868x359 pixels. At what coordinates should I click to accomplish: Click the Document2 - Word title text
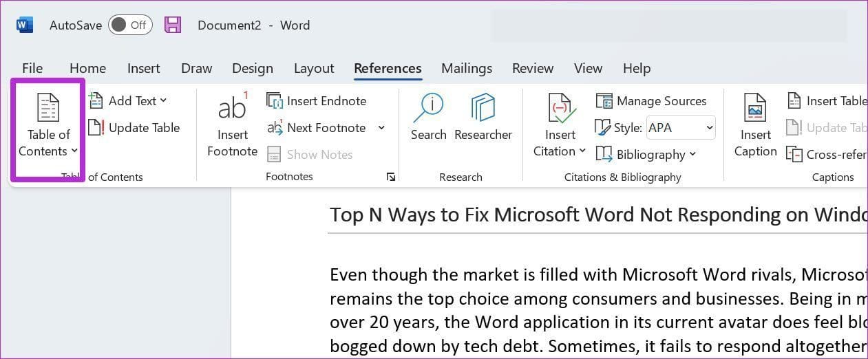pyautogui.click(x=253, y=25)
